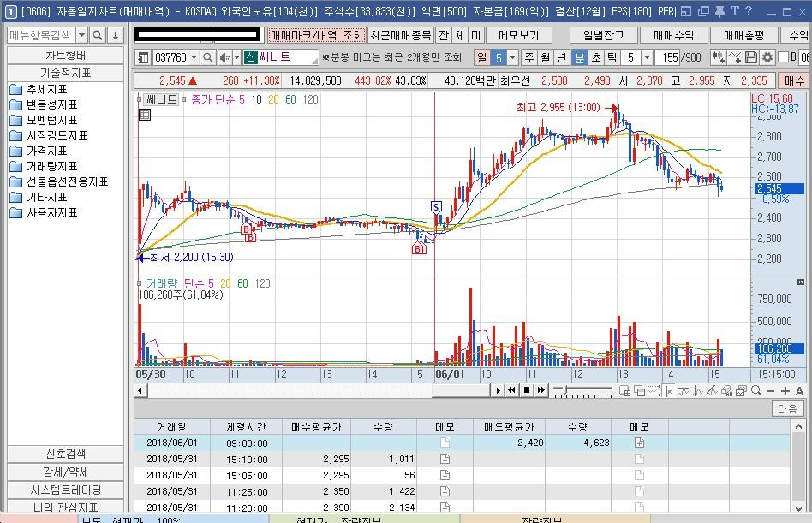The image size is (812, 523).
Task: Toggle the 분 minute period button
Action: [x=580, y=57]
